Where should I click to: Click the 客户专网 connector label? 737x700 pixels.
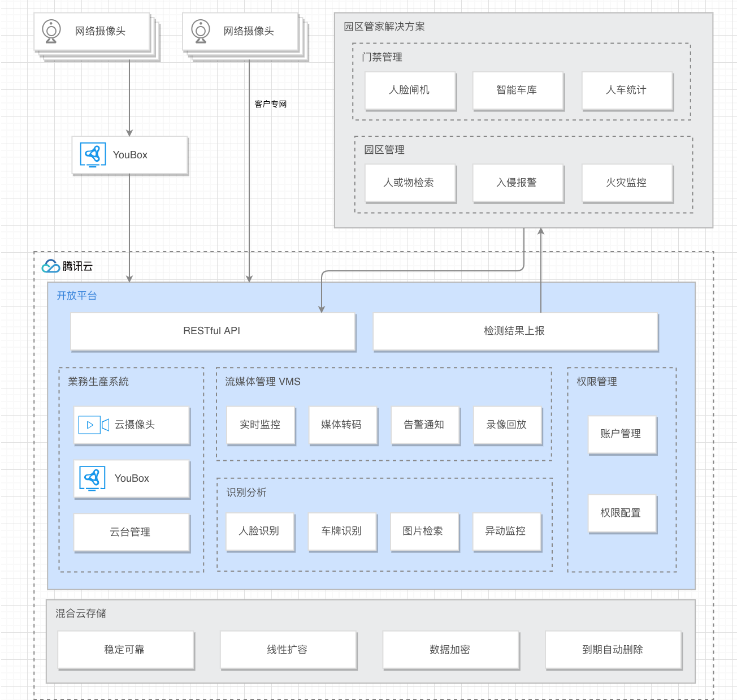click(271, 104)
